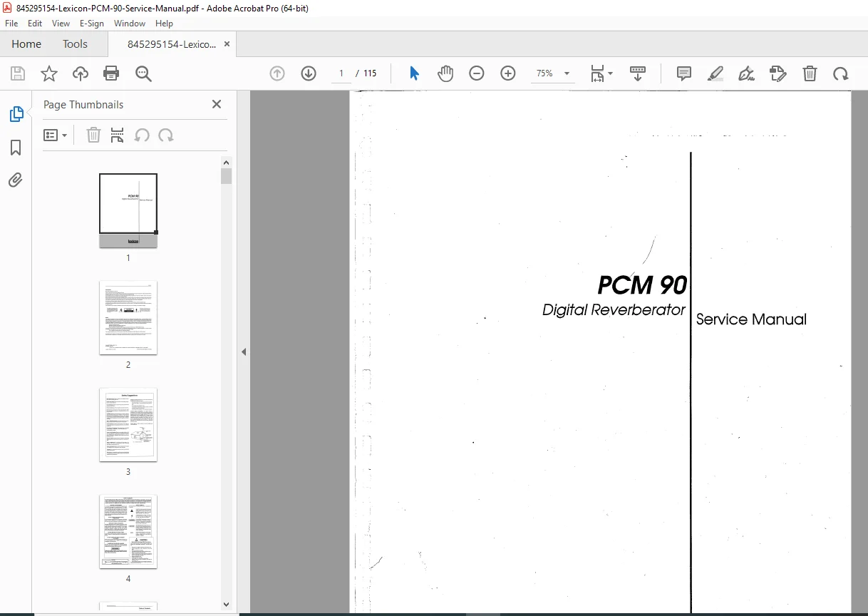Click the 'Digital Reverberator' text

[x=614, y=310]
